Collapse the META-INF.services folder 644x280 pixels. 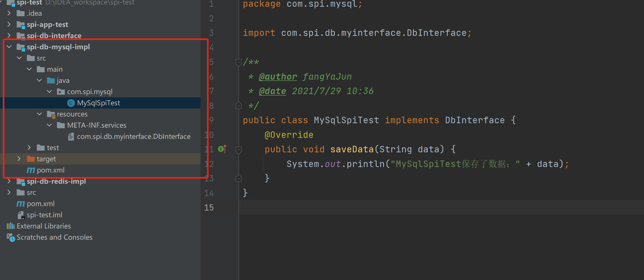[49, 125]
